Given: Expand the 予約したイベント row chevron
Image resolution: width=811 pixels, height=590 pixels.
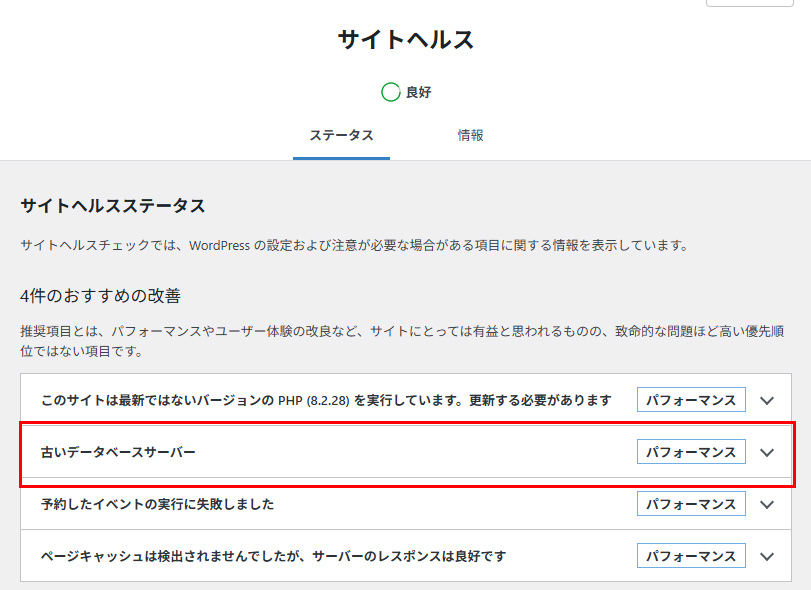Looking at the screenshot, I should pyautogui.click(x=767, y=505).
